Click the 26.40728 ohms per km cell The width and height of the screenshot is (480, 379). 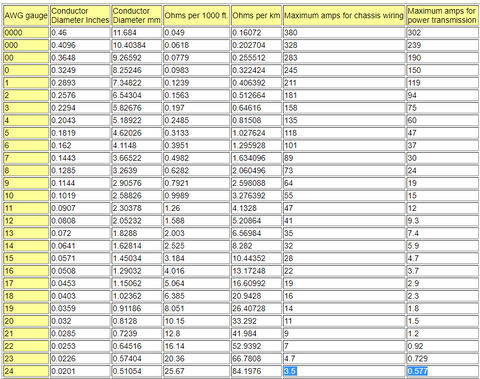click(x=256, y=309)
